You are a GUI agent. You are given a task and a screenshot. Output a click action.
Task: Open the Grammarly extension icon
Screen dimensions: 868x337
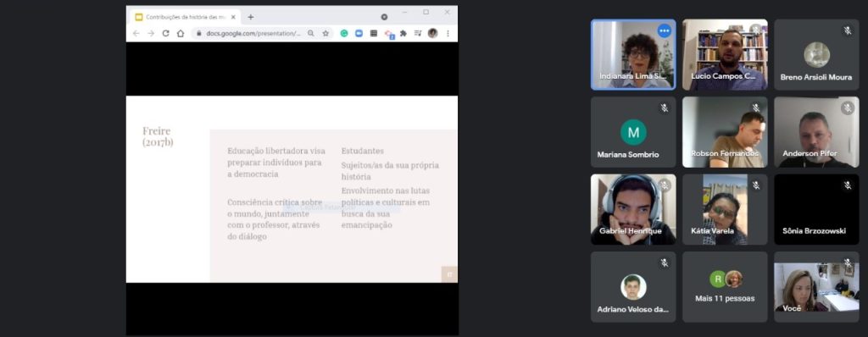point(344,33)
